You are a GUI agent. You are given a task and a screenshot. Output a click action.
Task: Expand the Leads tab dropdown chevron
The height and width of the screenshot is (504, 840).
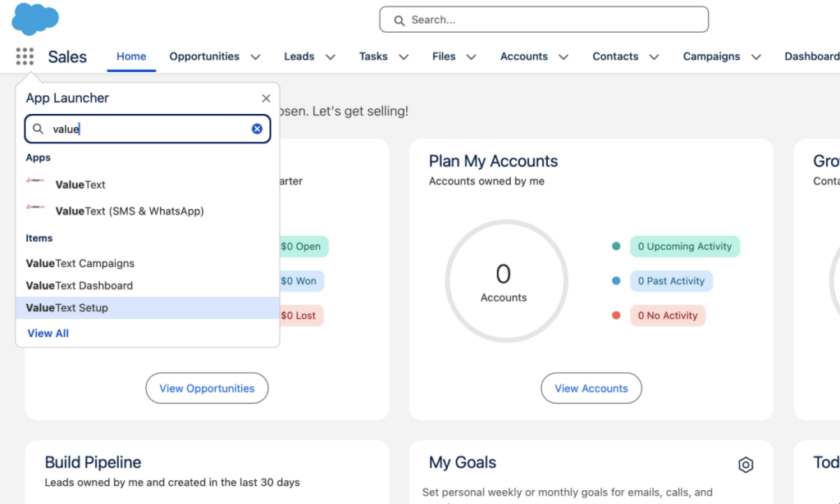pos(331,57)
